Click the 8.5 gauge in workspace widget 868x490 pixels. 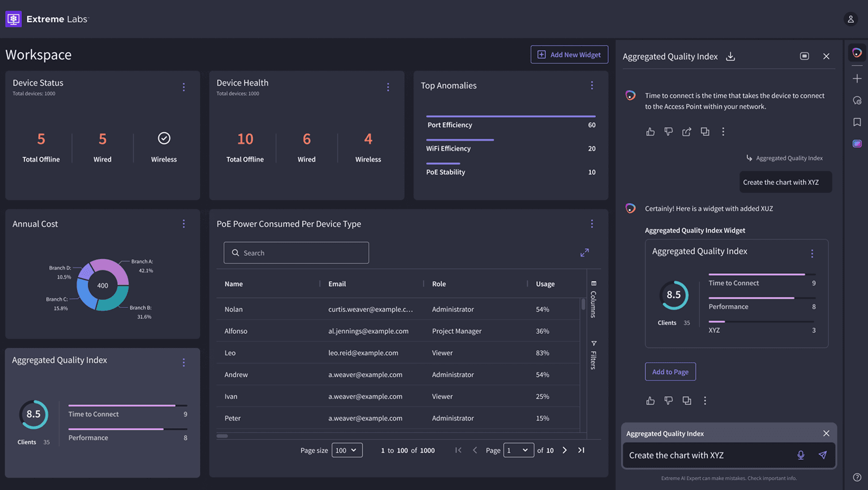click(x=34, y=414)
